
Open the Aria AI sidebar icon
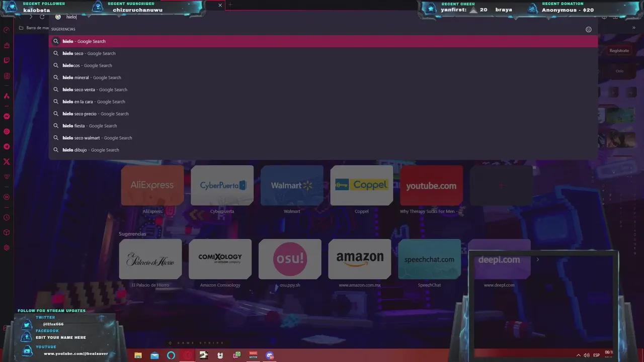click(x=7, y=96)
